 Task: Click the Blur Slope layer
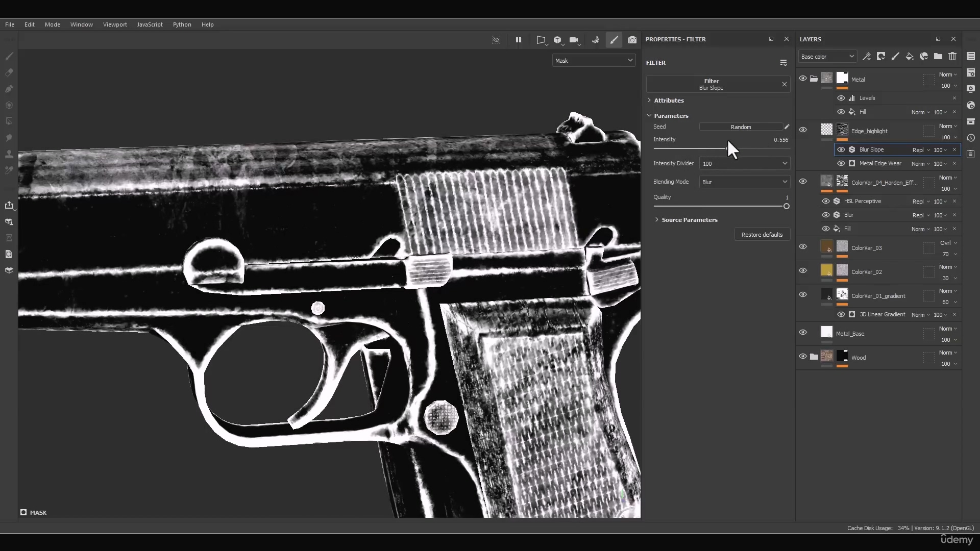[x=872, y=148]
